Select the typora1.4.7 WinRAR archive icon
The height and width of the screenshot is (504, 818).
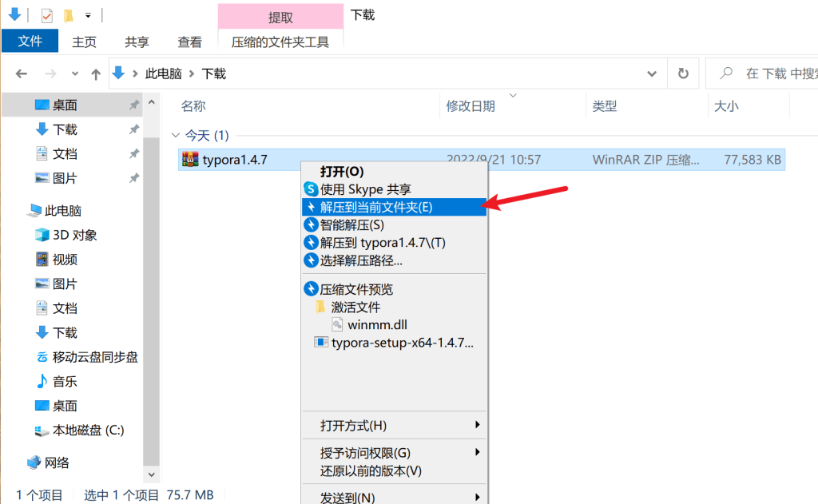tap(191, 159)
